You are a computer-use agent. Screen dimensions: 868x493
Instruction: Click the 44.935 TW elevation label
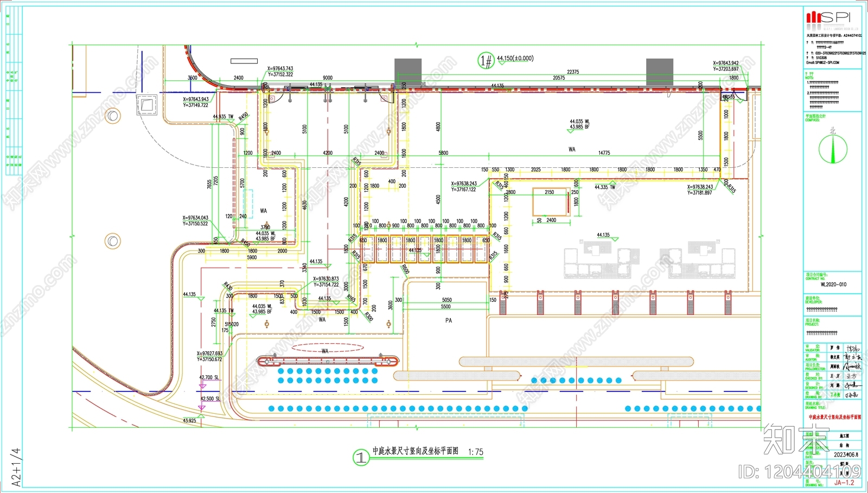tap(223, 117)
